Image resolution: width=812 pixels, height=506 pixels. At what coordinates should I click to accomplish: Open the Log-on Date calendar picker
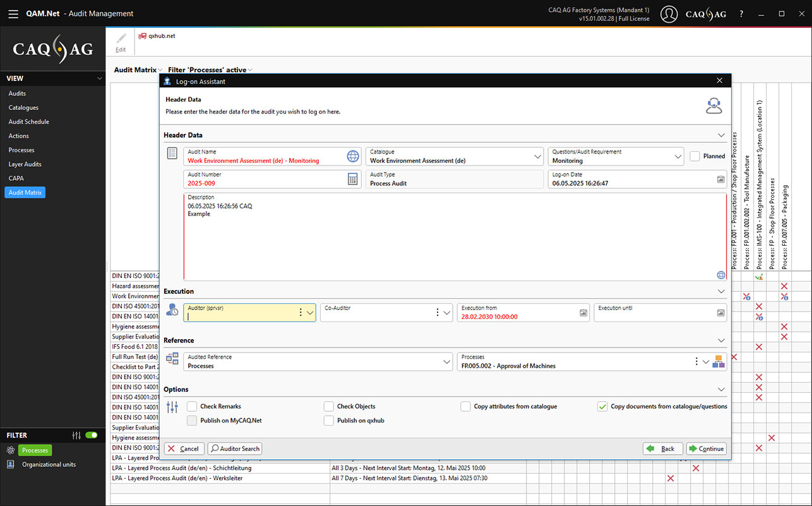click(x=720, y=179)
